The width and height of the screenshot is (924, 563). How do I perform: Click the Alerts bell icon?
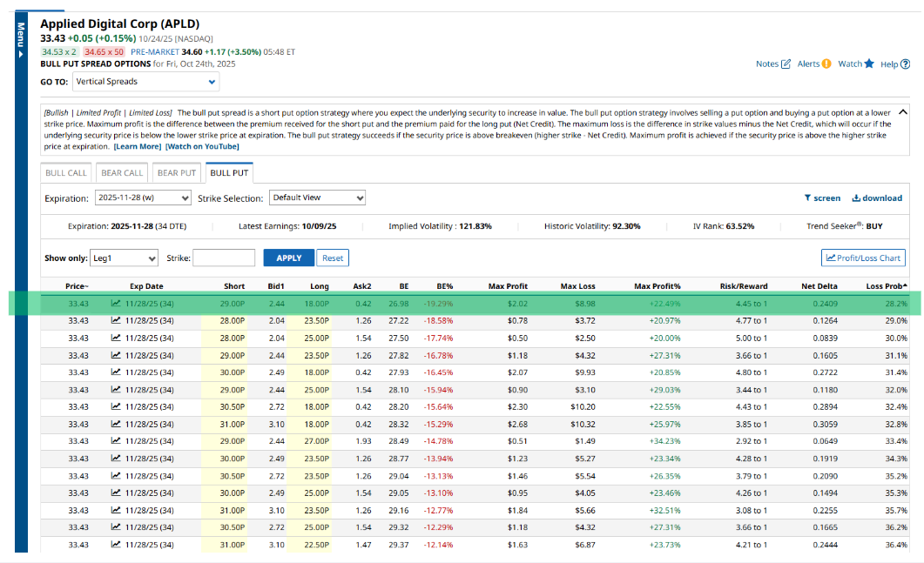(x=826, y=64)
